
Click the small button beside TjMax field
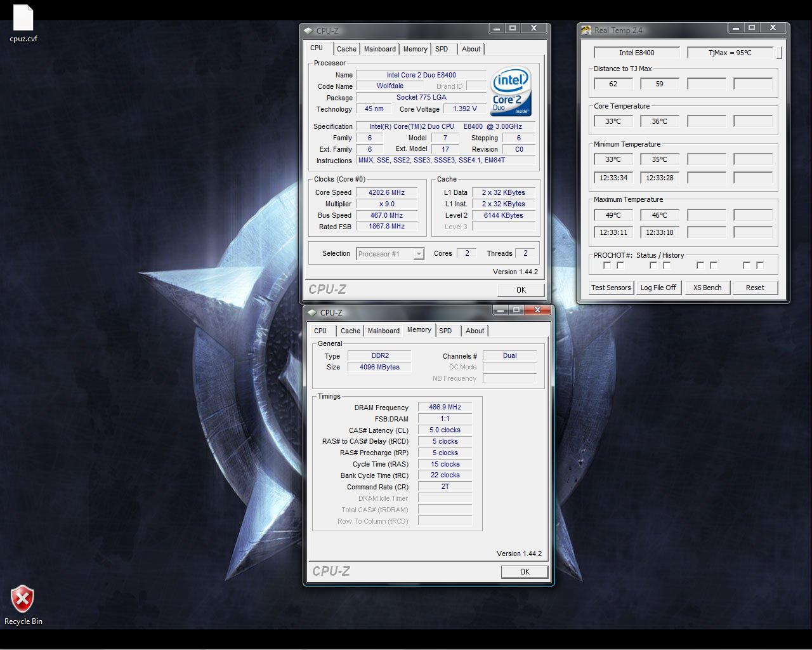pos(779,53)
